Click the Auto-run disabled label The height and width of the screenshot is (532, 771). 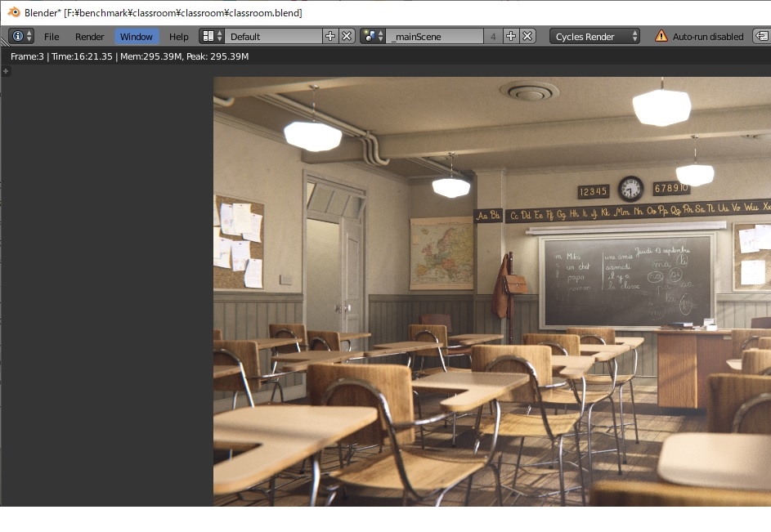pyautogui.click(x=708, y=37)
